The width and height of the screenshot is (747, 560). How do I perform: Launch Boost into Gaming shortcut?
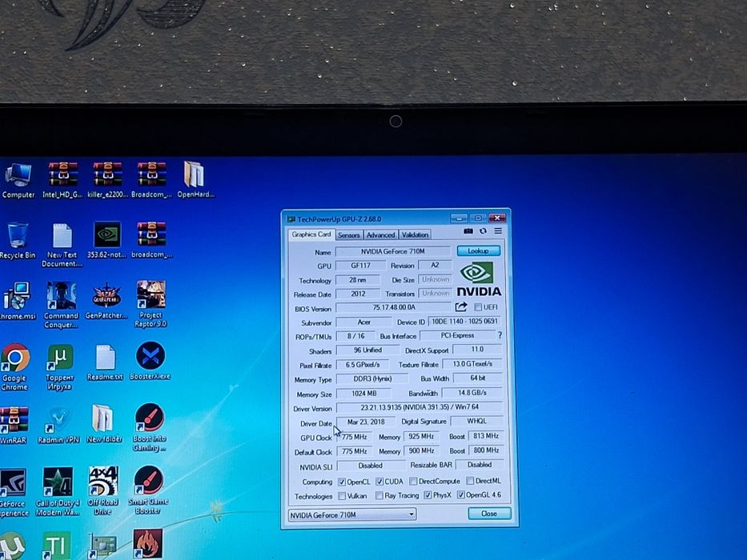149,427
